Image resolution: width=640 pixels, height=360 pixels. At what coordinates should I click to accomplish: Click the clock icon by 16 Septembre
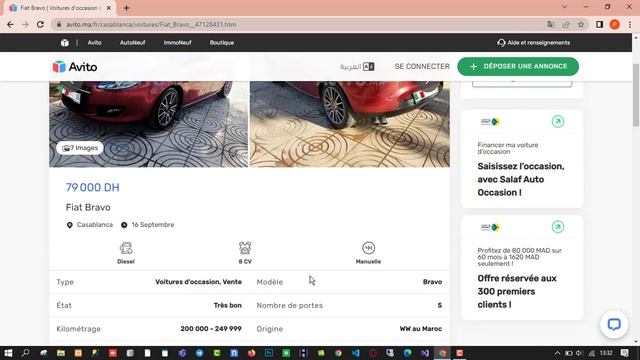(124, 225)
